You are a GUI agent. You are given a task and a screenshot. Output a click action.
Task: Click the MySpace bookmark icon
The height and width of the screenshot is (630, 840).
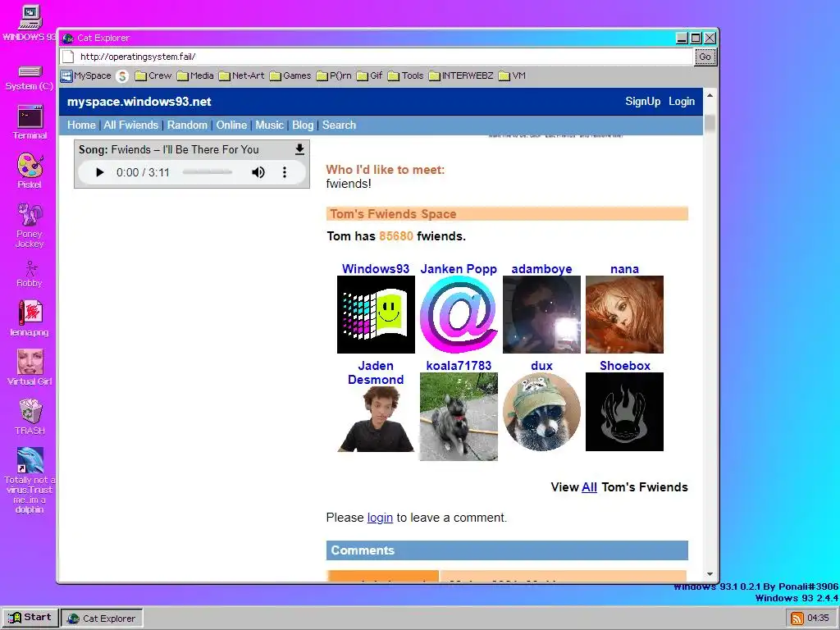tap(66, 76)
